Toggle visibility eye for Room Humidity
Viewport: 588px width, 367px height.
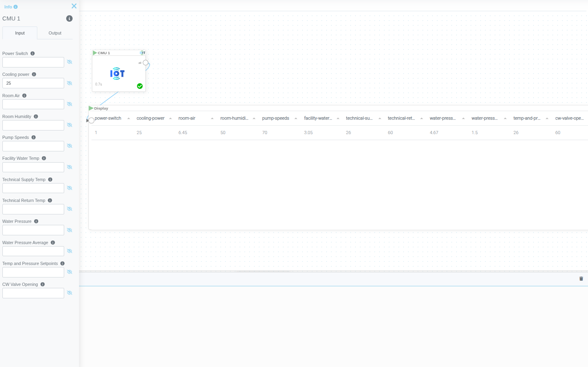(x=69, y=125)
